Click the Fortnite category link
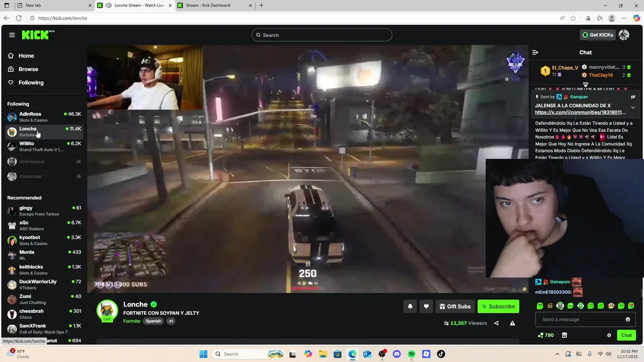Image resolution: width=644 pixels, height=362 pixels. click(x=132, y=321)
